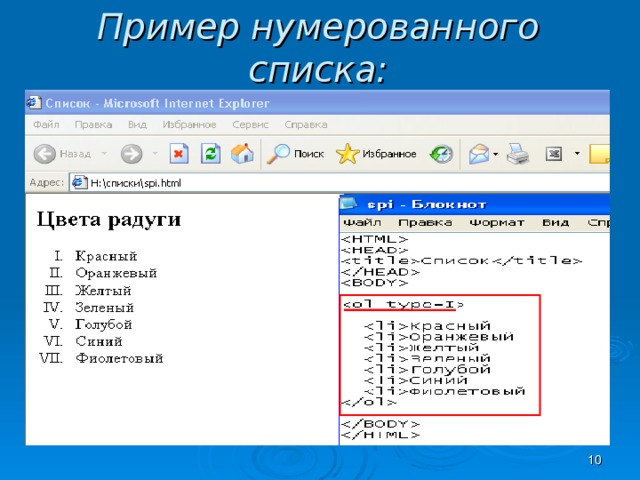Click the <li>Красный line in Блокнот
The height and width of the screenshot is (480, 640).
point(427,326)
